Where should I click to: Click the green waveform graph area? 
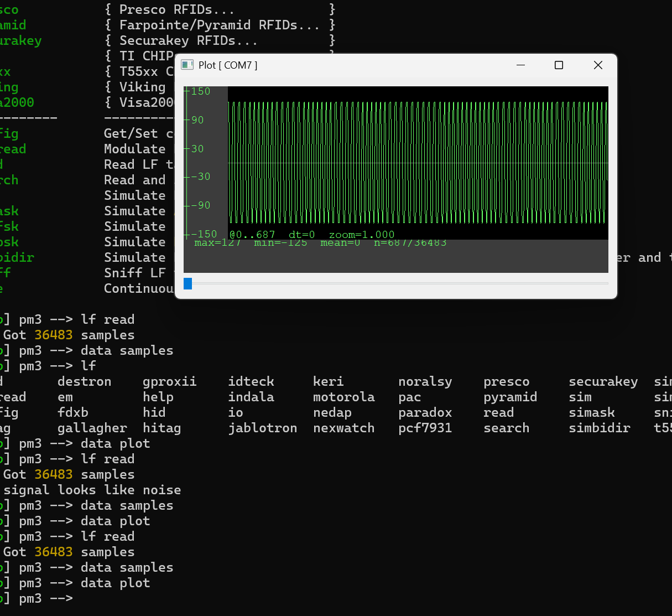click(x=418, y=163)
